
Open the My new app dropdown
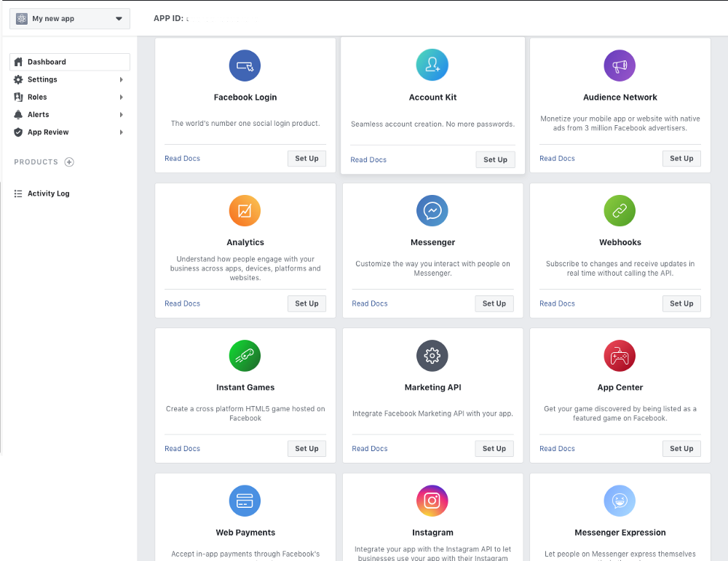pyautogui.click(x=70, y=19)
